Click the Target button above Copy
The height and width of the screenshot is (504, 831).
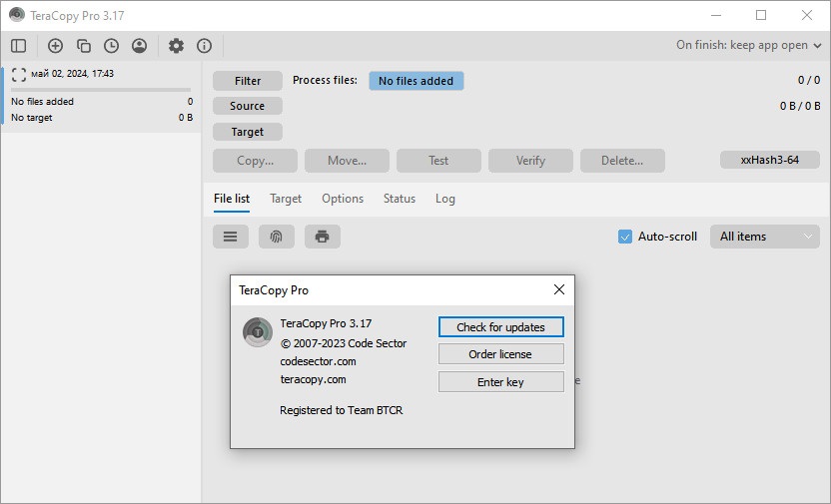click(248, 132)
